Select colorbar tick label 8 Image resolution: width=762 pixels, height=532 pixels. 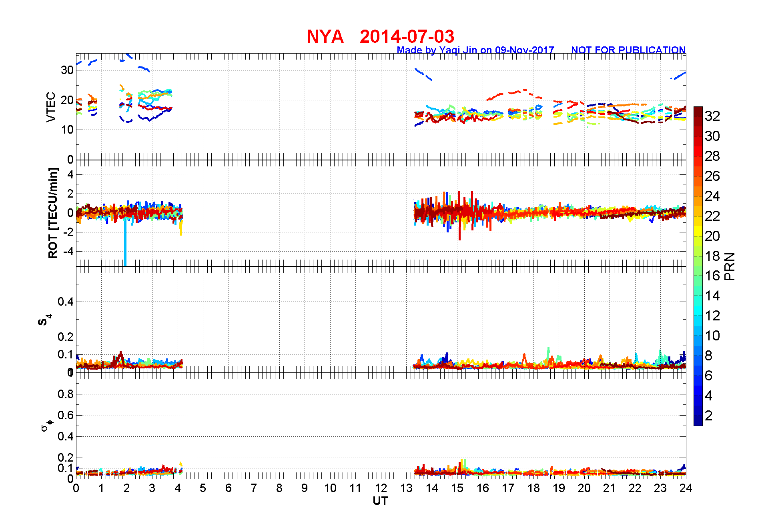[709, 356]
